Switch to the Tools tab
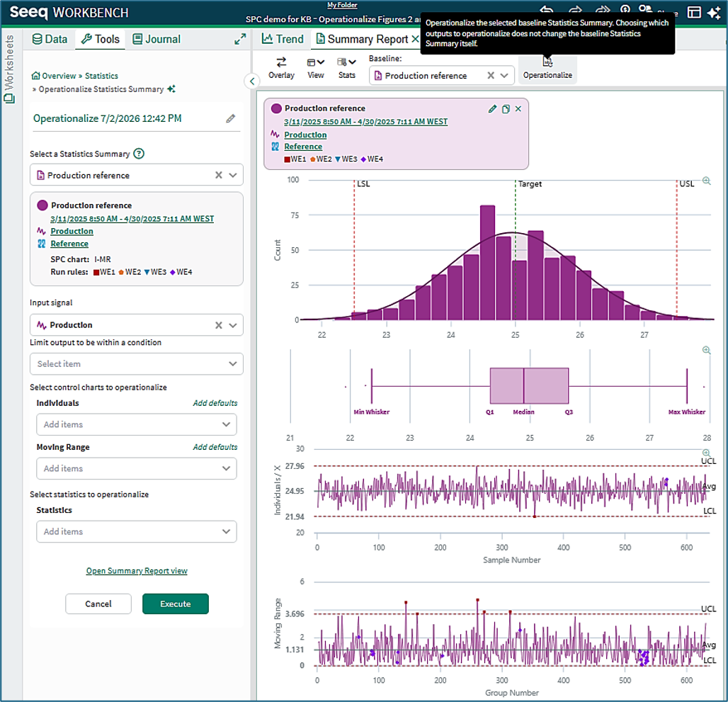The height and width of the screenshot is (702, 728). (101, 39)
